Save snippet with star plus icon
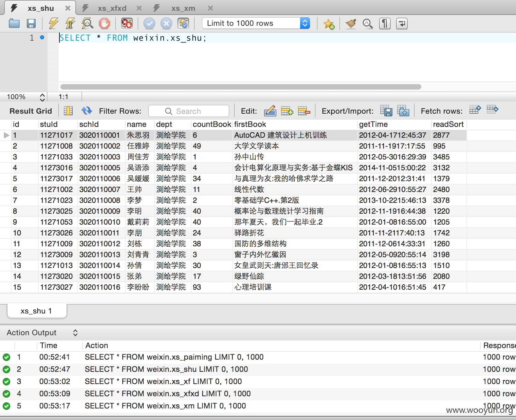516x420 pixels. click(329, 23)
